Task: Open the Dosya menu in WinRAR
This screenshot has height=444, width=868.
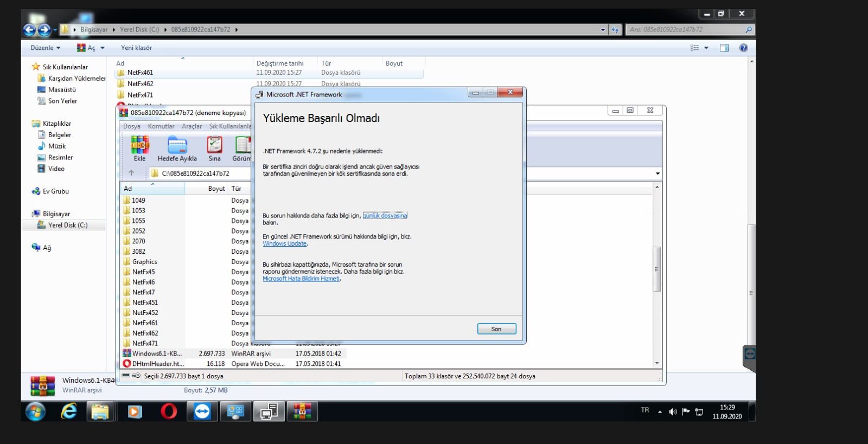Action: tap(132, 126)
